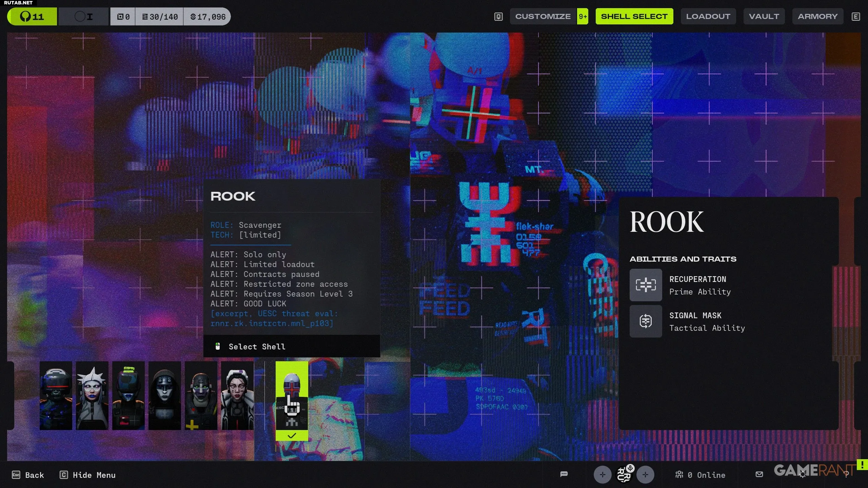Image resolution: width=868 pixels, height=488 pixels.
Task: Click the left add squad member plus
Action: pyautogui.click(x=603, y=475)
